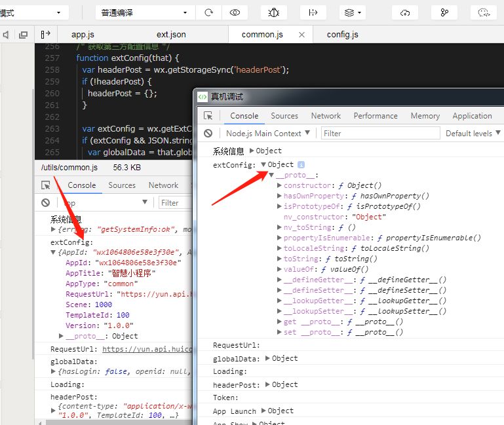Close the common.js tab
Image resolution: width=504 pixels, height=425 pixels.
[x=301, y=35]
